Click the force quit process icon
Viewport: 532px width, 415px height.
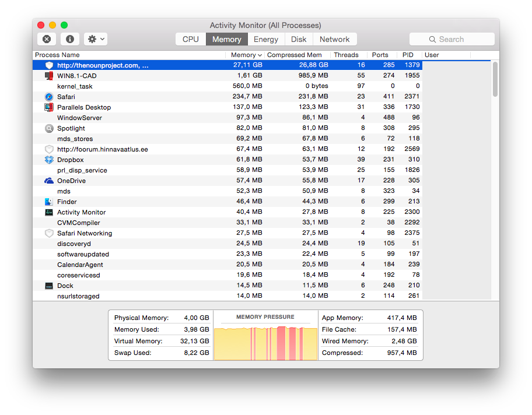click(47, 39)
